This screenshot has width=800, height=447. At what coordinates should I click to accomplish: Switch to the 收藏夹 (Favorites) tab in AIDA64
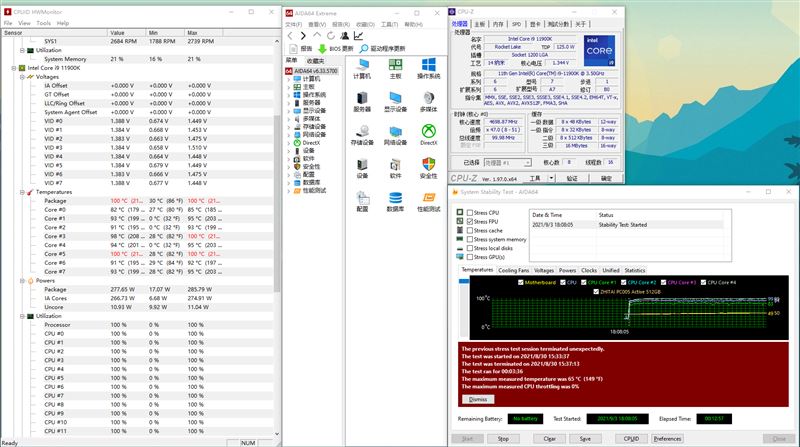pos(315,61)
